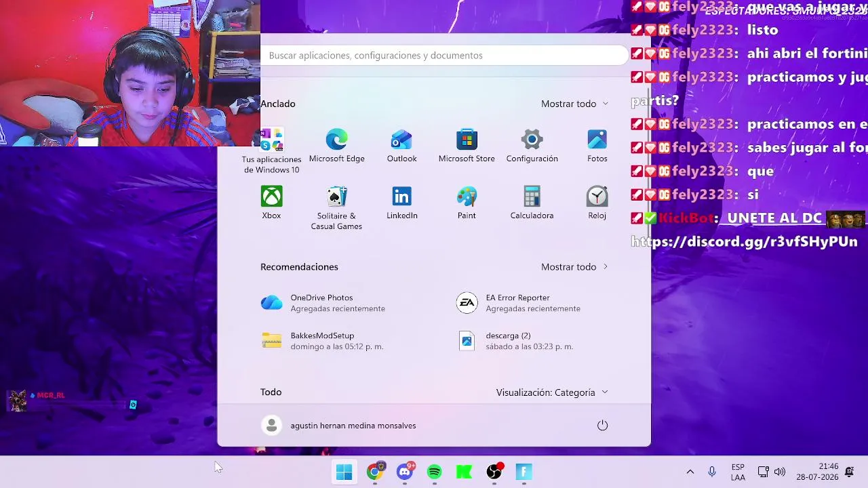Open Spotify from the taskbar
Image resolution: width=868 pixels, height=488 pixels.
click(434, 472)
